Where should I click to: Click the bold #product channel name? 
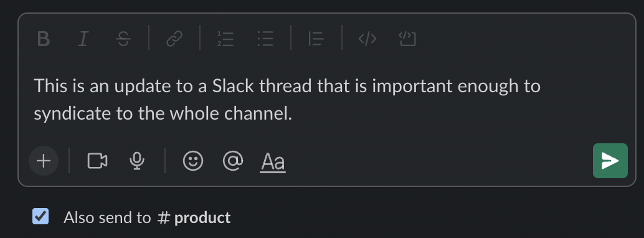(194, 217)
